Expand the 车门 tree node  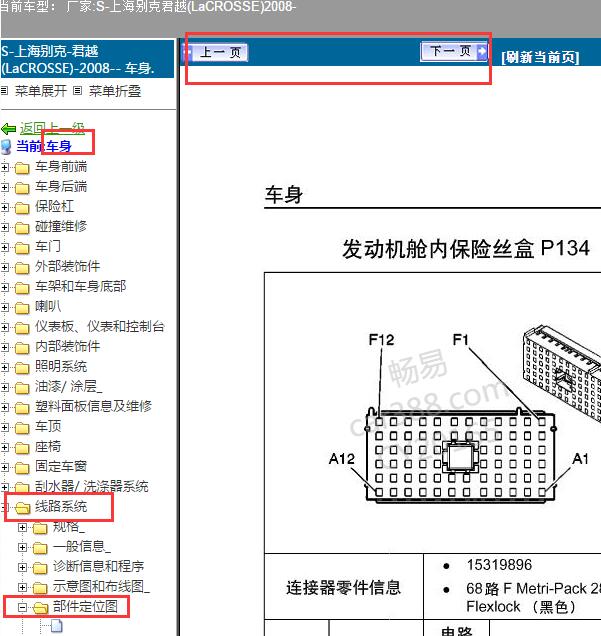[x=5, y=247]
